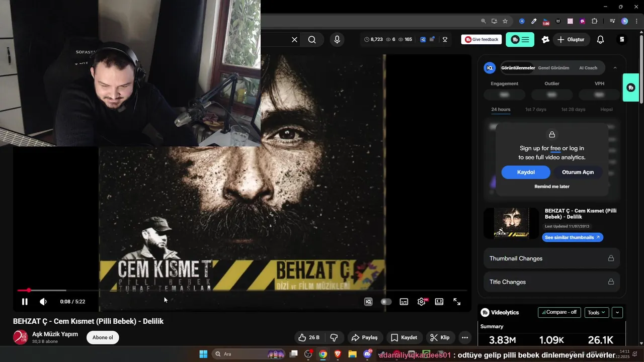The height and width of the screenshot is (362, 644).
Task: Open the TubeBuddy menu button
Action: tap(520, 40)
